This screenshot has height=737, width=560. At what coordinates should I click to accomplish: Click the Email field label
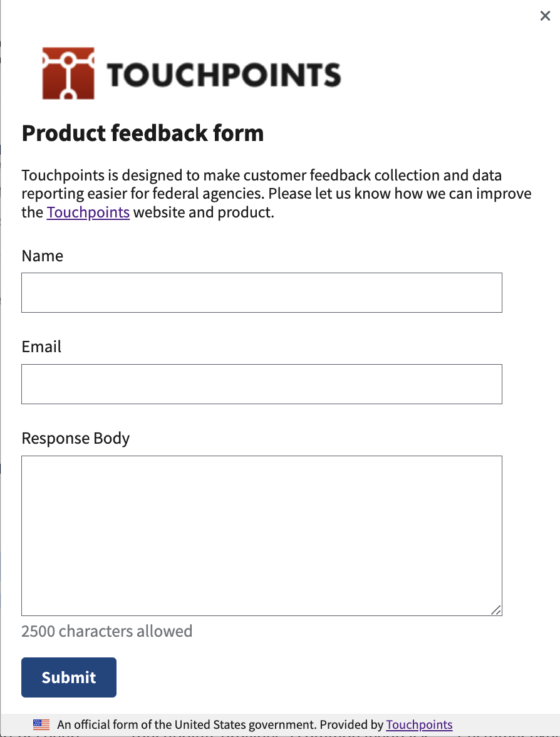point(41,347)
